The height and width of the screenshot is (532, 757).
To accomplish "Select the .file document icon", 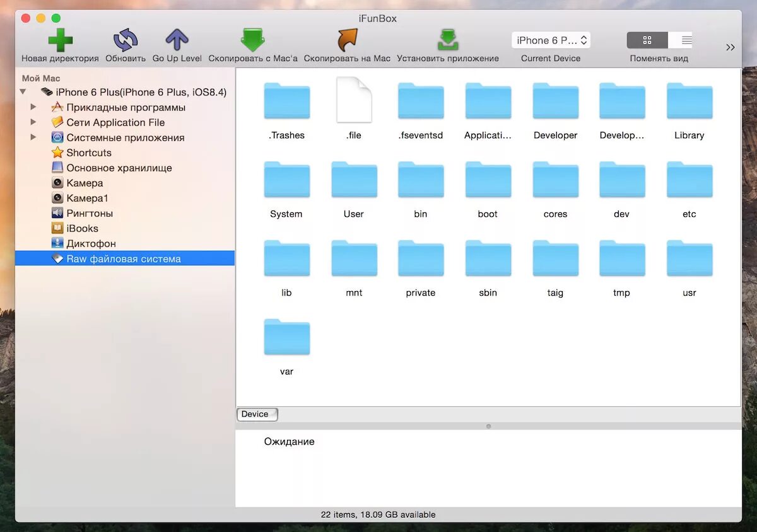I will (x=354, y=100).
